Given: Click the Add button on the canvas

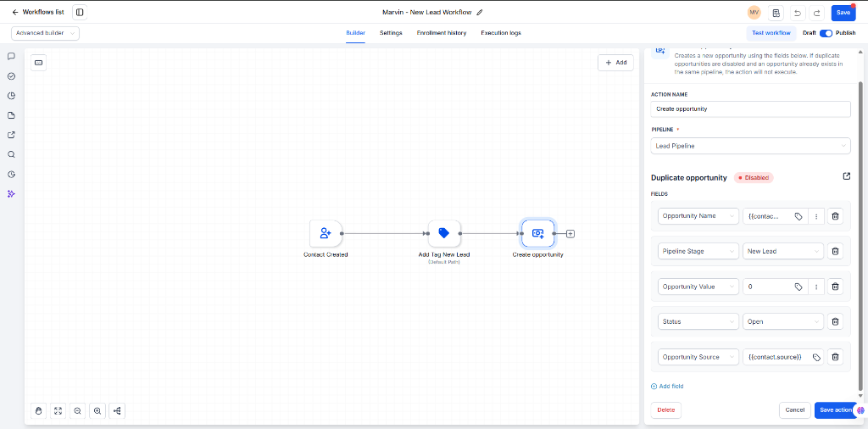Looking at the screenshot, I should tap(615, 63).
